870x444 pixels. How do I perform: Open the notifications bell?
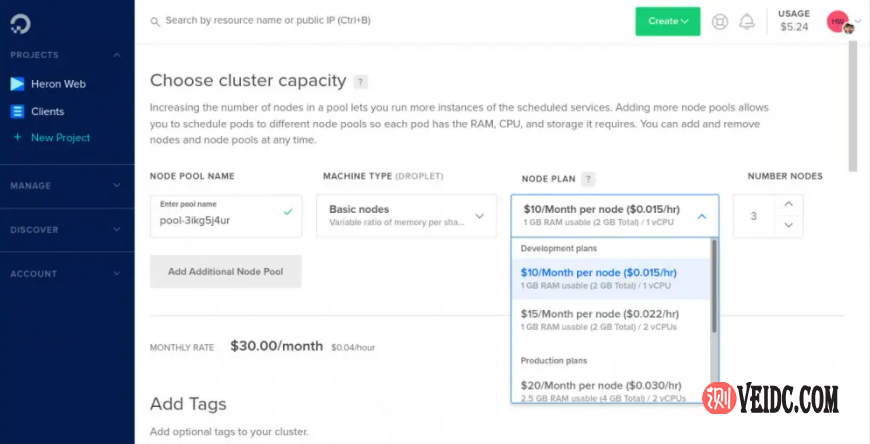[747, 21]
